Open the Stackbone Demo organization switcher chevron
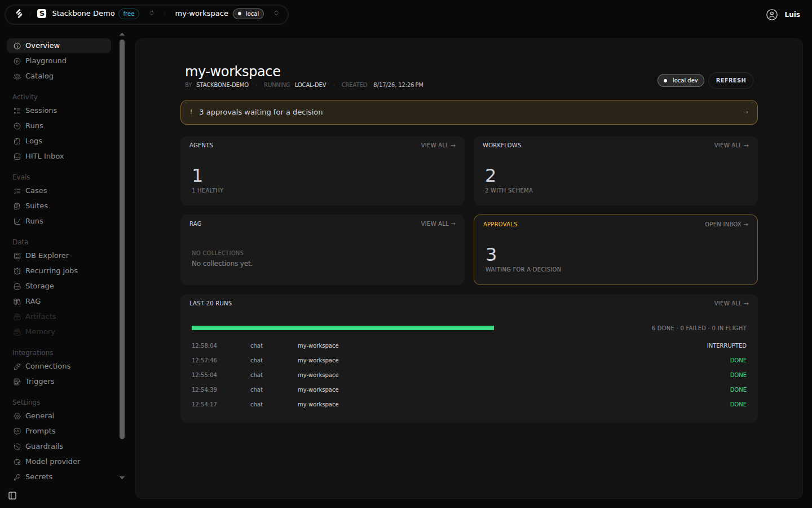 152,14
